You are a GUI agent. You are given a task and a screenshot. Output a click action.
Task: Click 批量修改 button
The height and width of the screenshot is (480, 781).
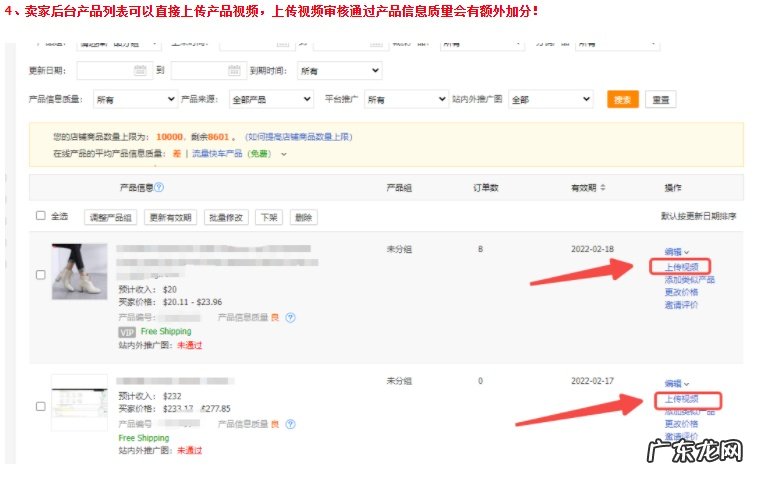coord(226,217)
